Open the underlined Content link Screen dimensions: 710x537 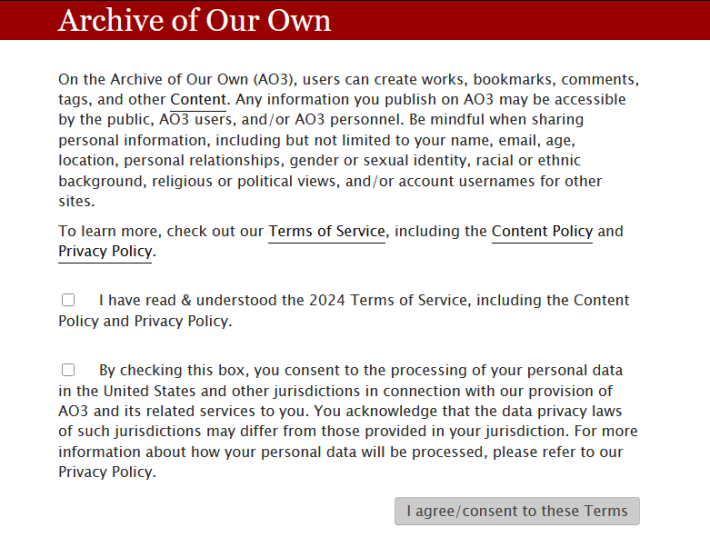tap(198, 100)
